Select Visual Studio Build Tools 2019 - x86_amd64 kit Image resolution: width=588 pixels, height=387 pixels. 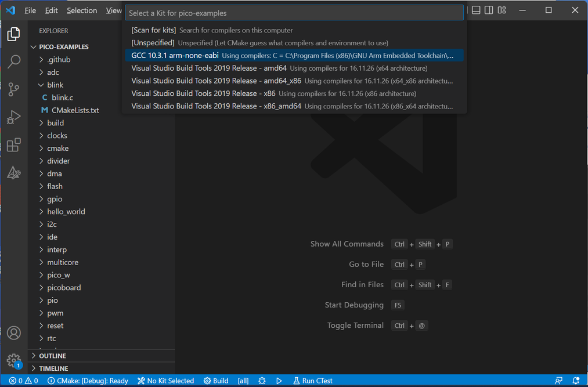pos(294,106)
